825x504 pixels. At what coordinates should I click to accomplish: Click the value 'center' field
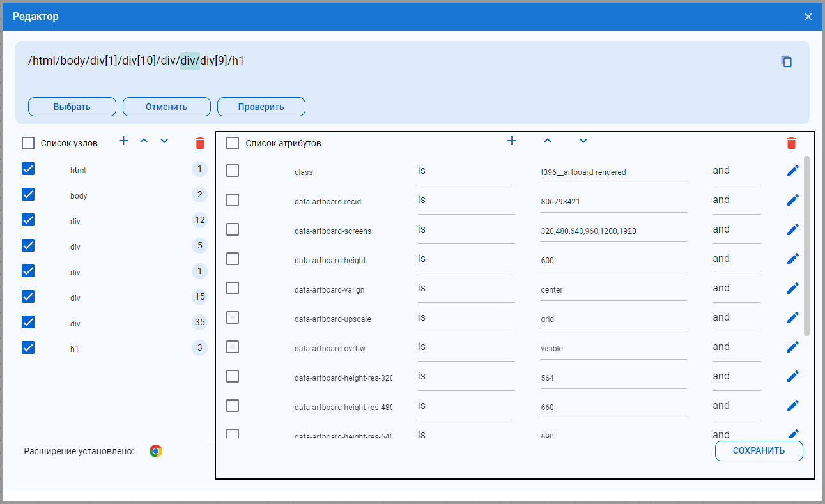tap(613, 289)
